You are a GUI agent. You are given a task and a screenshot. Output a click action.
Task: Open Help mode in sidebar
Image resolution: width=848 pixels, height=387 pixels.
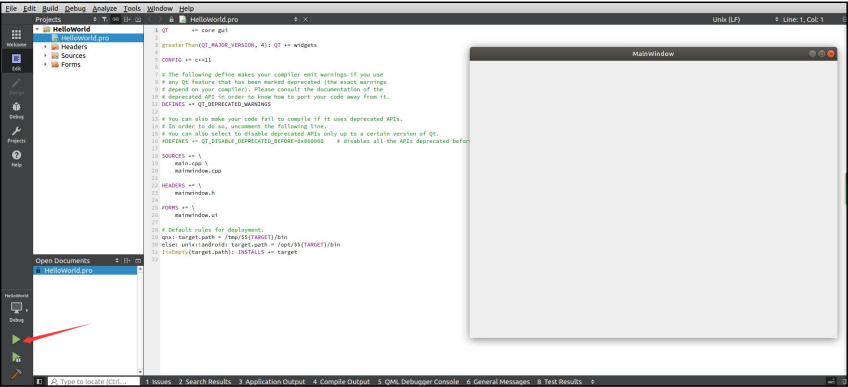(x=16, y=158)
